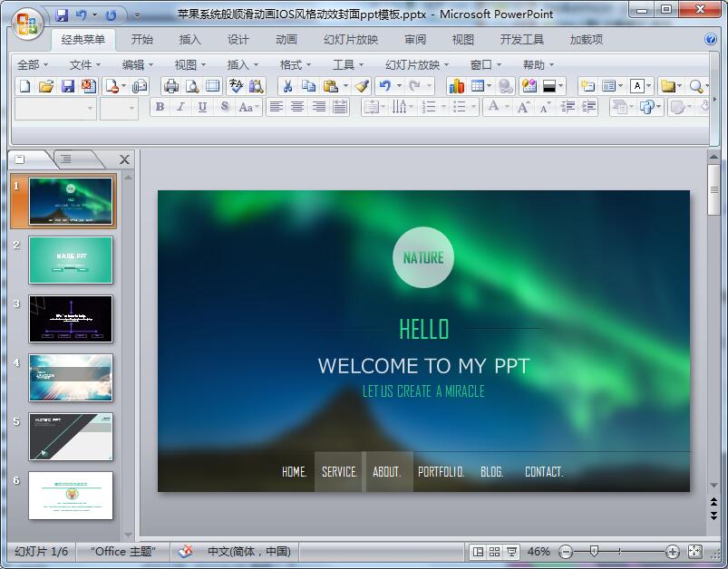
Task: Expand the 全部 menu
Action: click(33, 65)
